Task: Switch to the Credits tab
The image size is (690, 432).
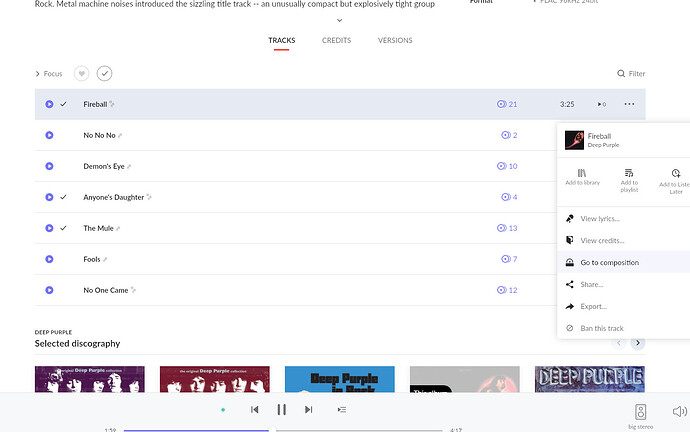Action: pyautogui.click(x=336, y=40)
